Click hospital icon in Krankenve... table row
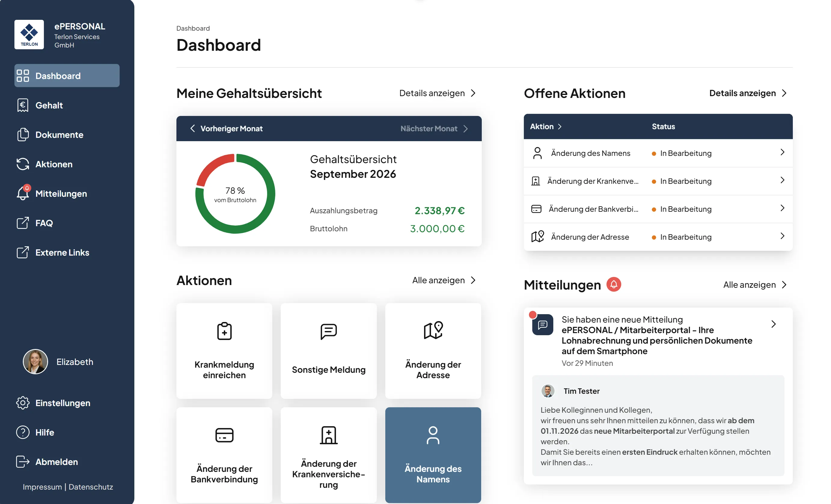The width and height of the screenshot is (831, 504). 536,181
